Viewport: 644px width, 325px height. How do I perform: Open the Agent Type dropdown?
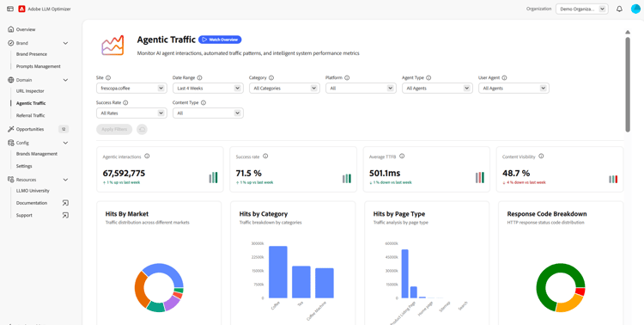point(437,88)
